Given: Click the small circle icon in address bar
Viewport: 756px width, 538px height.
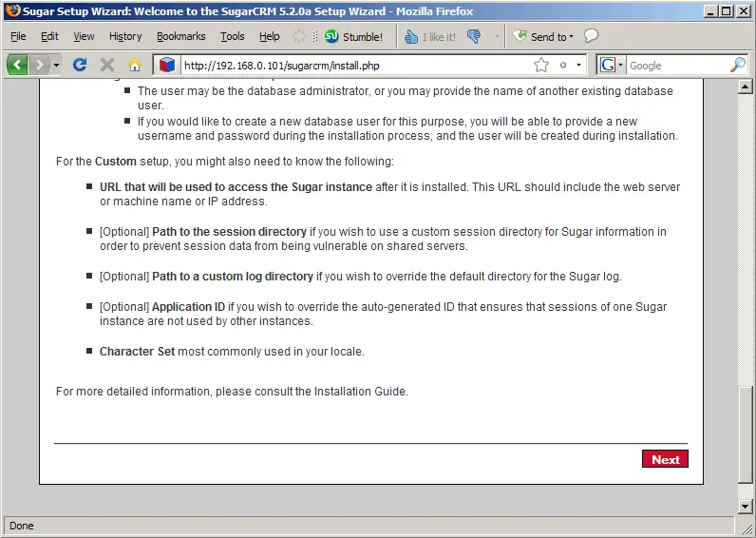Looking at the screenshot, I should coord(562,65).
